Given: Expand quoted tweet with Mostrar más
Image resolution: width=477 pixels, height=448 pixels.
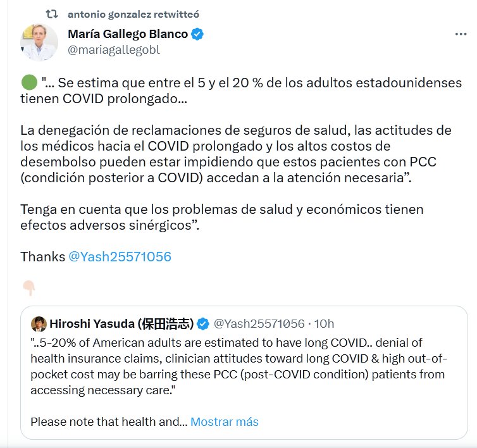Looking at the screenshot, I should (x=224, y=421).
